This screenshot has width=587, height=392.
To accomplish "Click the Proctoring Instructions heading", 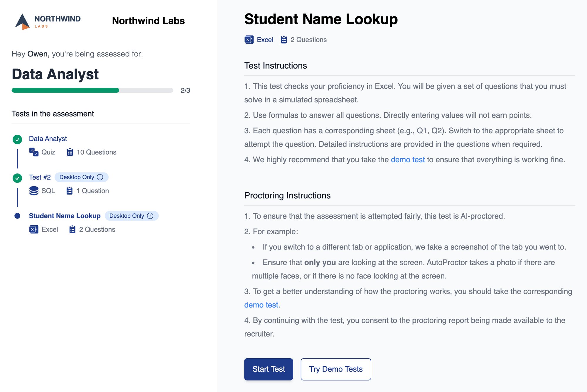I will point(287,196).
